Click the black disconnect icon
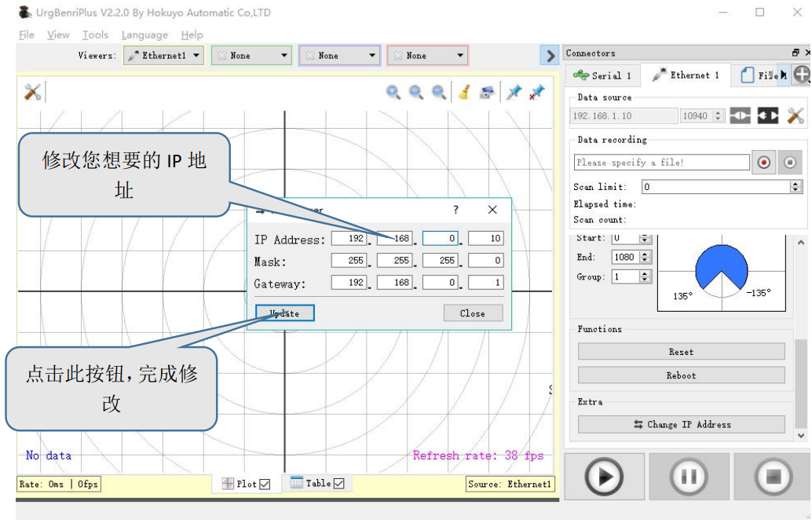Screen dimensions: 812x523 767,116
